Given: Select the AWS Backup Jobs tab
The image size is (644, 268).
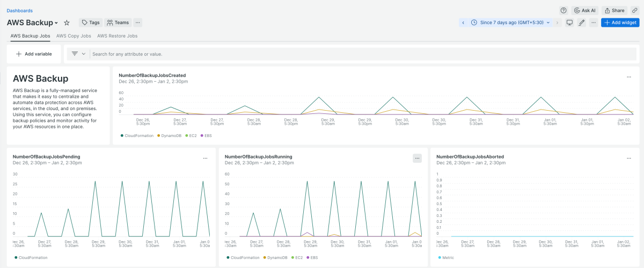Looking at the screenshot, I should tap(30, 36).
